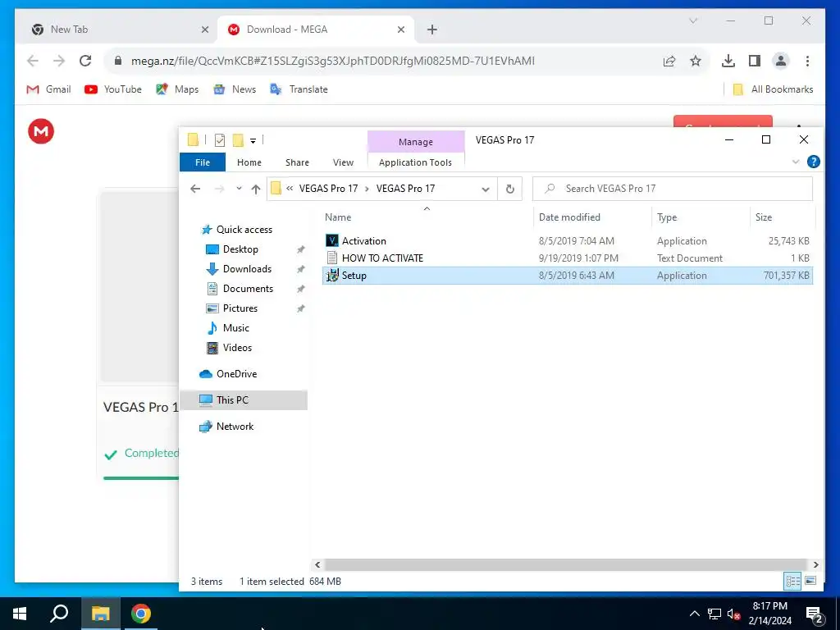Expand the address bar history dropdown
The height and width of the screenshot is (630, 840).
[x=486, y=189]
